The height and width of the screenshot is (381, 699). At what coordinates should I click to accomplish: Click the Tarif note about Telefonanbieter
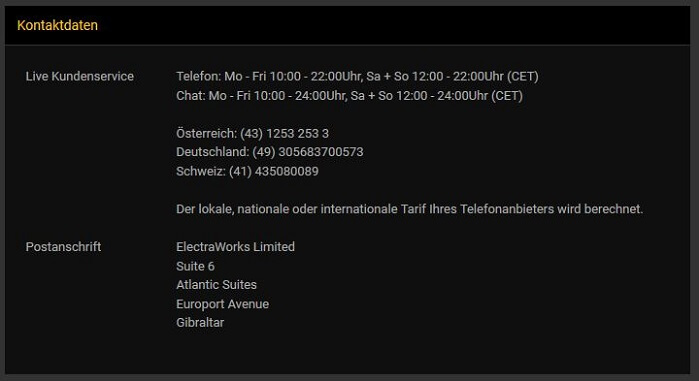(410, 209)
